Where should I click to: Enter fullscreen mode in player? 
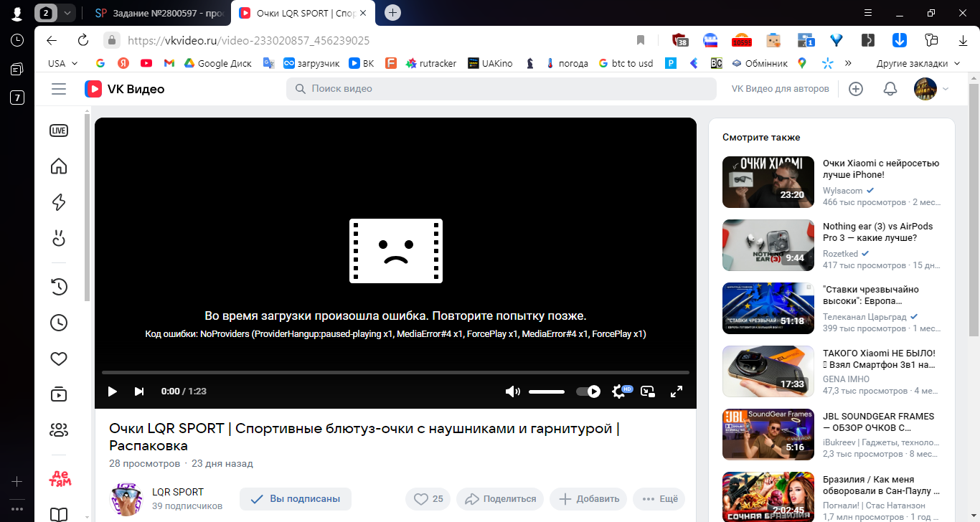(x=676, y=391)
